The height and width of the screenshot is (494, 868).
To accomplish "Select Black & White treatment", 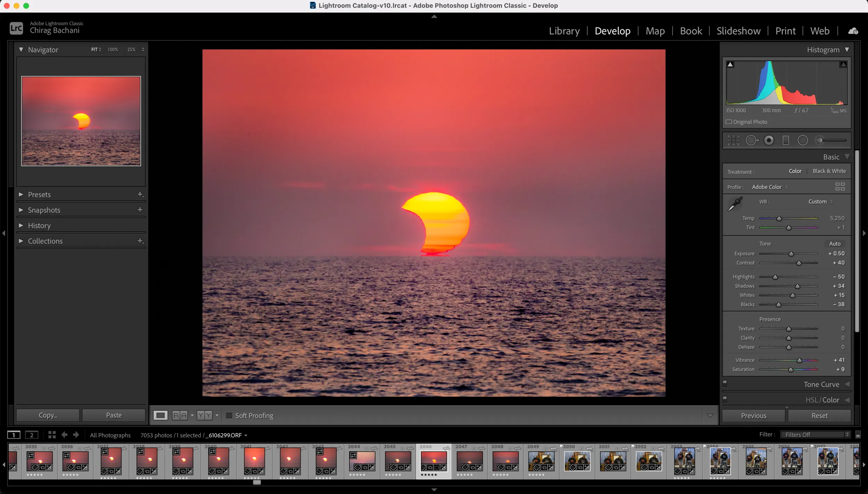I will point(829,171).
